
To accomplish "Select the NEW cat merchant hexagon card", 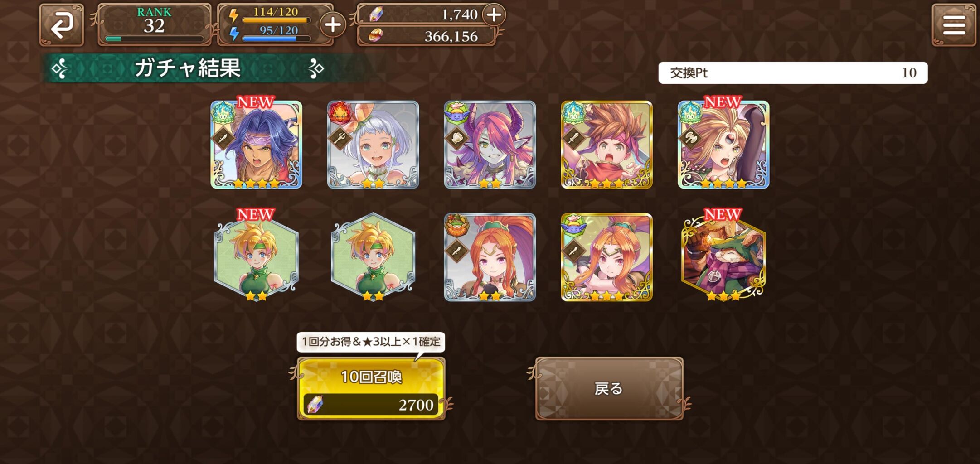I will [723, 257].
